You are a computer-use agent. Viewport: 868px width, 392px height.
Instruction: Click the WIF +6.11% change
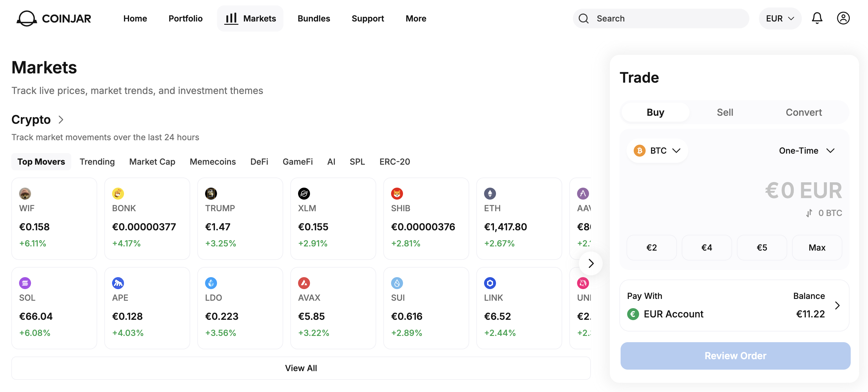33,243
